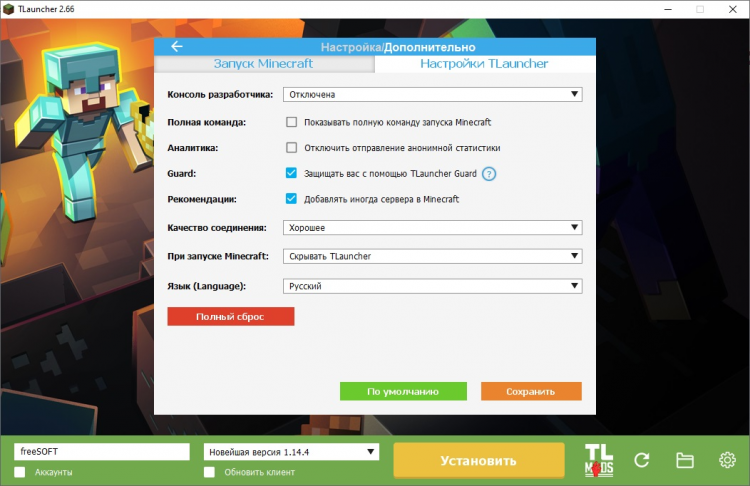Image resolution: width=750 pixels, height=486 pixels.
Task: Open the При запуске Minecraft dropdown
Action: pos(432,256)
